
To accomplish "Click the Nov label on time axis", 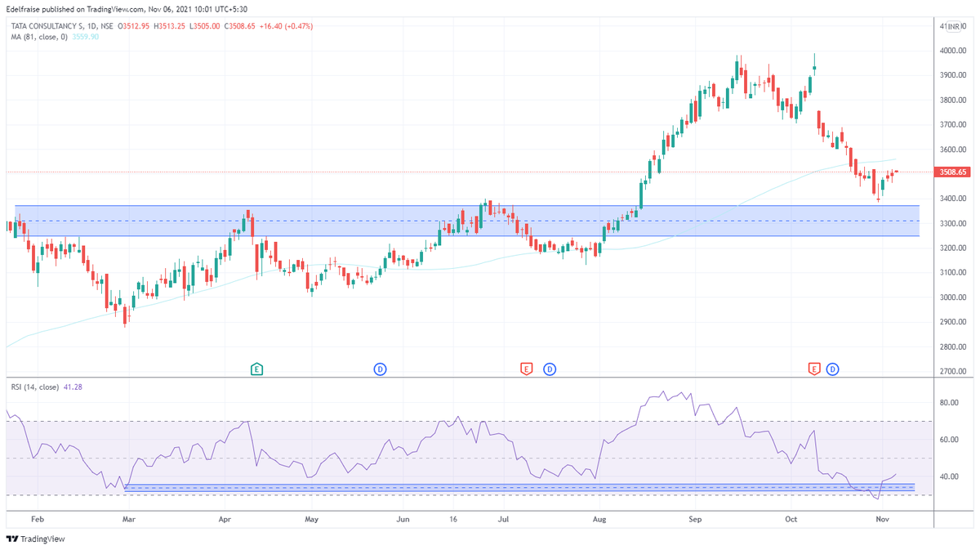I will click(x=882, y=519).
